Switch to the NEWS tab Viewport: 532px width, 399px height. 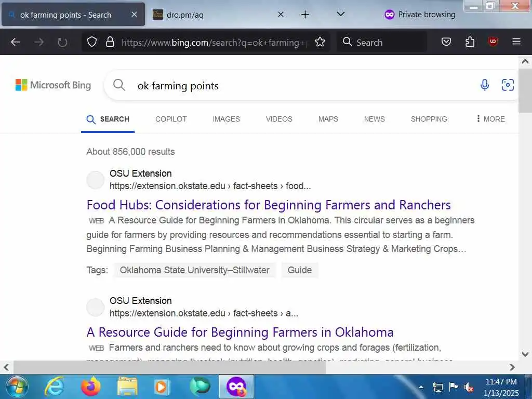click(374, 119)
